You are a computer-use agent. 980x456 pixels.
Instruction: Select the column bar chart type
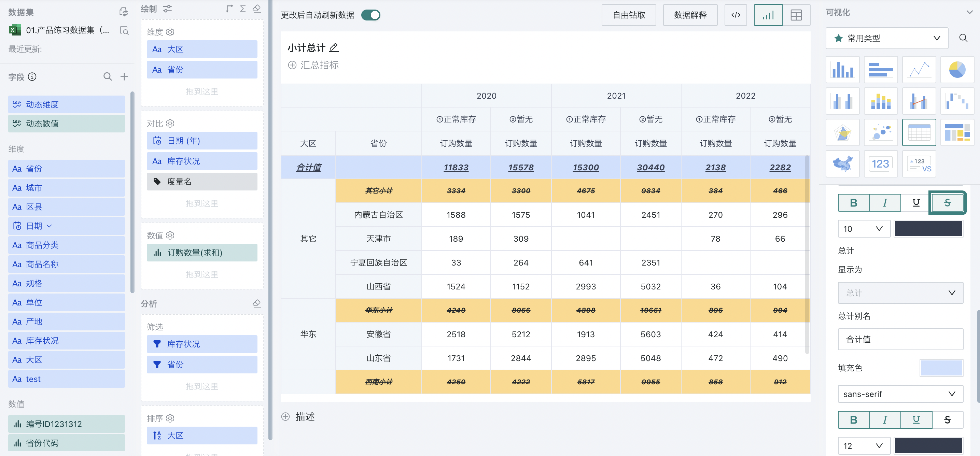pos(842,70)
